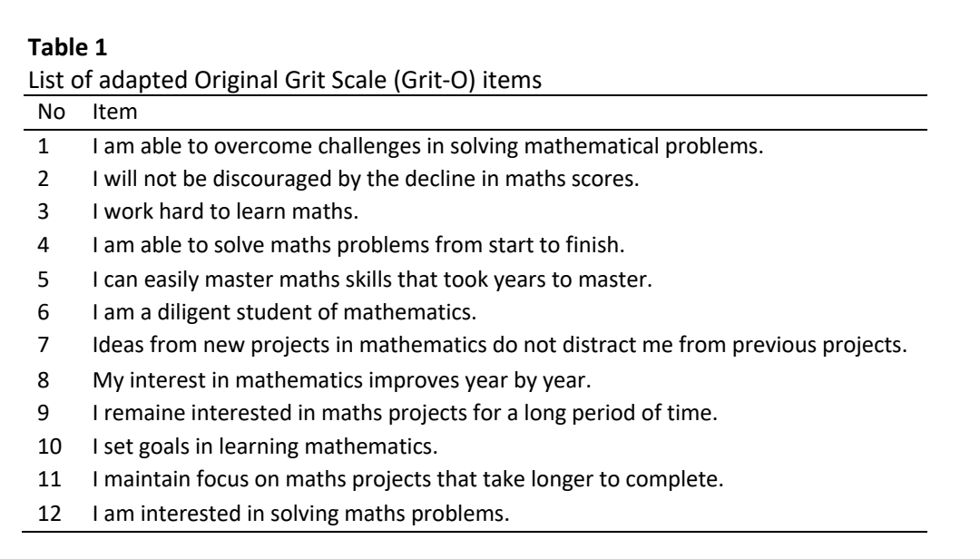
Task: Click the row number 3
Action: 44,211
